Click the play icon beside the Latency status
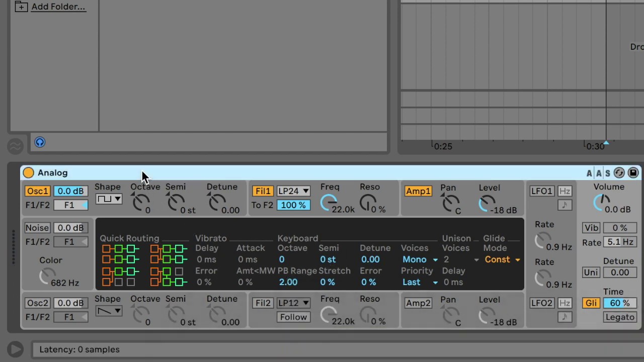The height and width of the screenshot is (362, 644). point(15,349)
